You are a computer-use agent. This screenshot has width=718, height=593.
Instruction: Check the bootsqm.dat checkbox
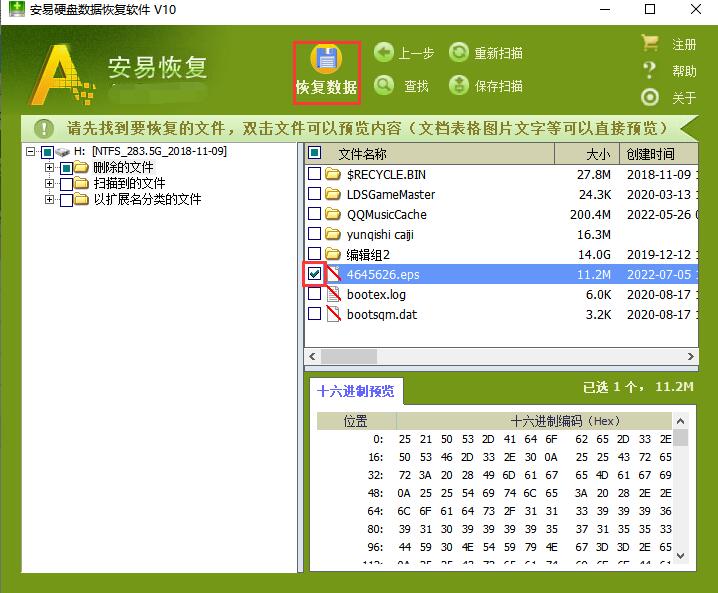pos(315,314)
